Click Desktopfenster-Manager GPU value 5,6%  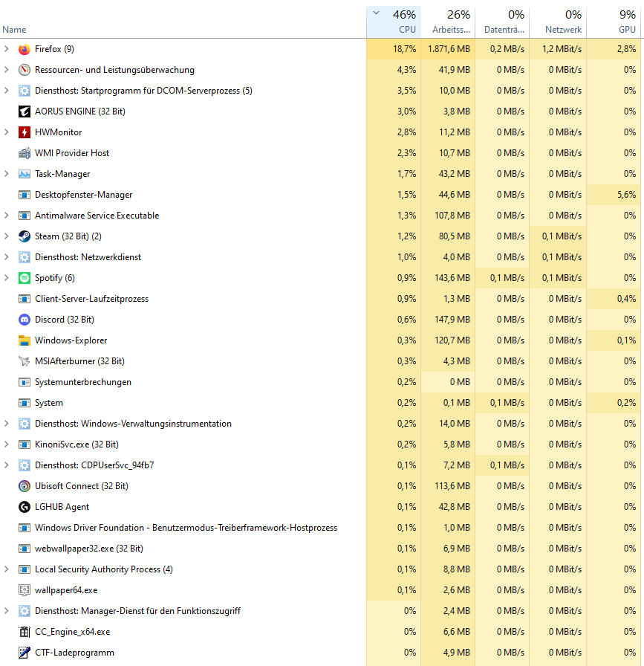tap(626, 195)
